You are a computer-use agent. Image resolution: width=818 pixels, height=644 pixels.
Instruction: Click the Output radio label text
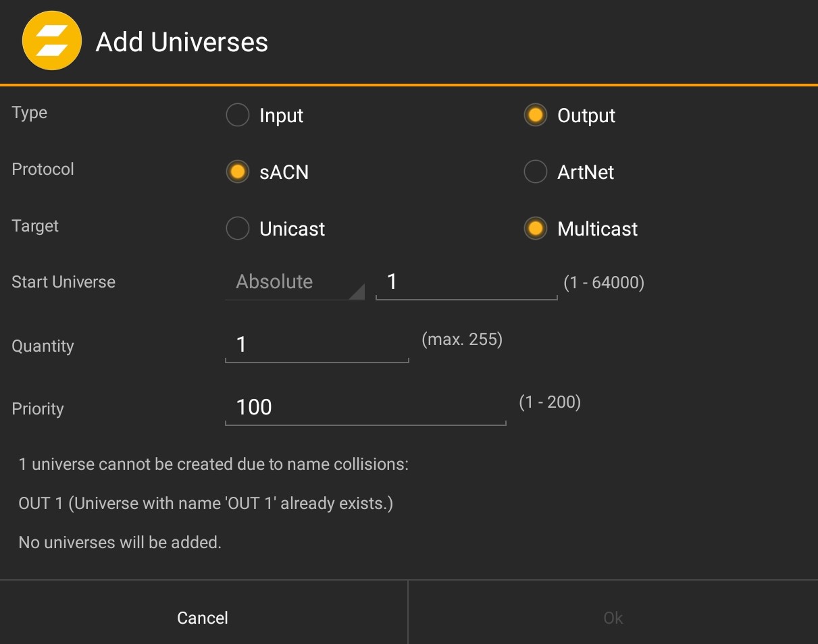click(586, 115)
